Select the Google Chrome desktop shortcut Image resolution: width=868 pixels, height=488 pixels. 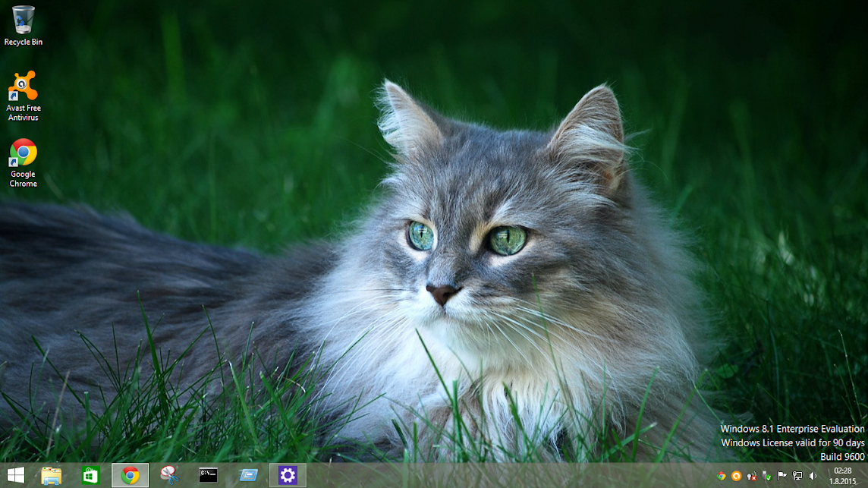(x=24, y=163)
